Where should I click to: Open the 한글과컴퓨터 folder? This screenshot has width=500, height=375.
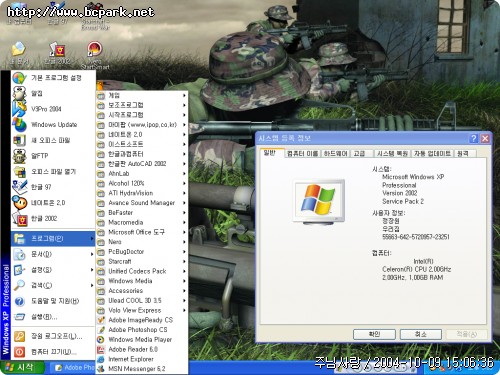[x=142, y=154]
